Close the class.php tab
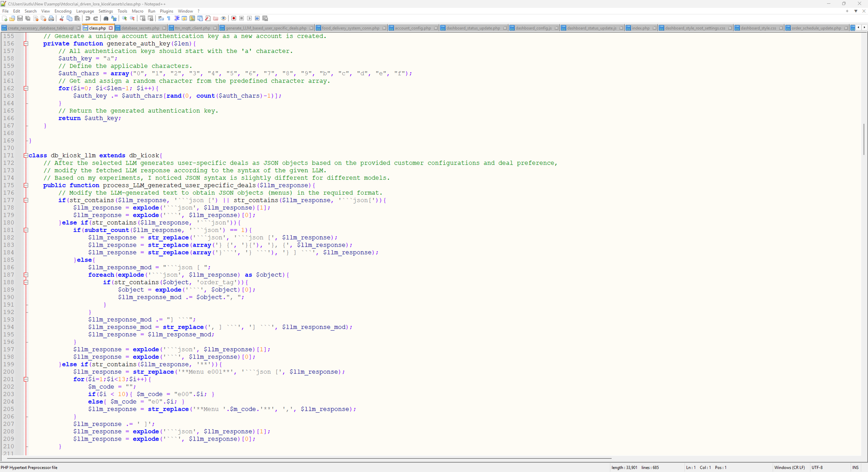 pos(111,28)
